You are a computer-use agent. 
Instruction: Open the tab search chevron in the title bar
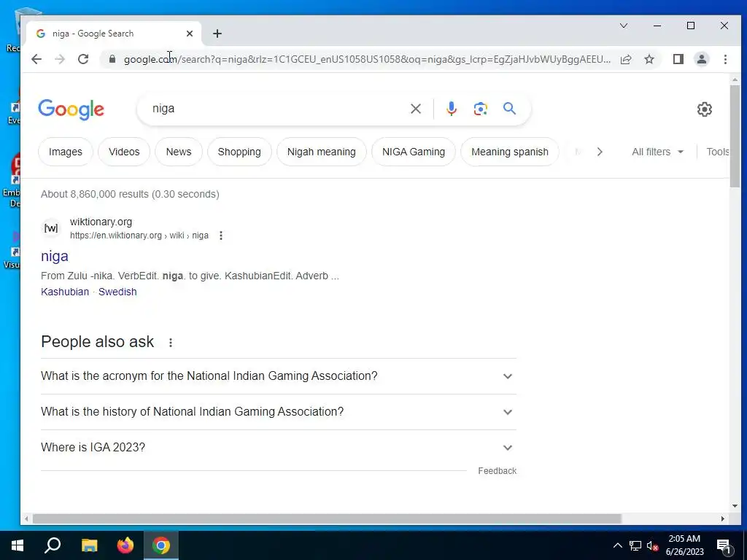[x=624, y=26]
